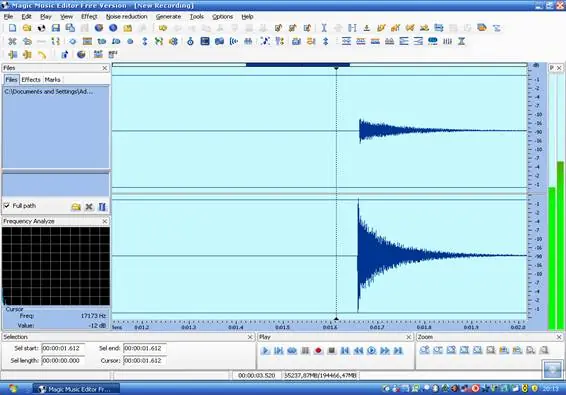The height and width of the screenshot is (395, 566).
Task: Close the Files panel
Action: click(x=105, y=68)
